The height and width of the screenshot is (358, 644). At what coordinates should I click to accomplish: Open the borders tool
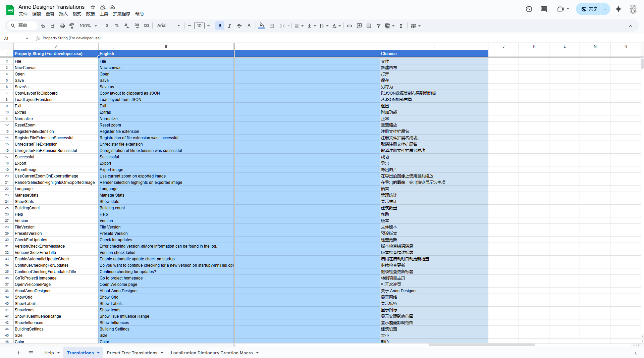point(272,26)
